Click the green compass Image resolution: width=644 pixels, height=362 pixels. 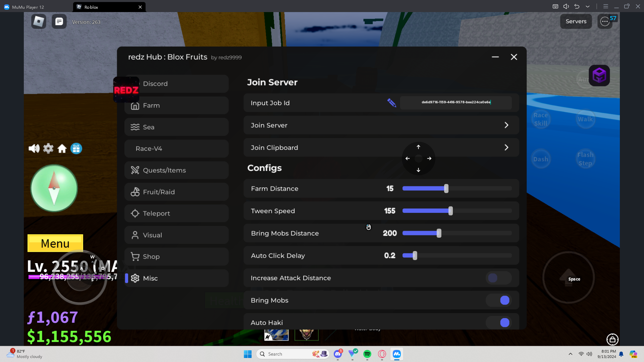54,188
